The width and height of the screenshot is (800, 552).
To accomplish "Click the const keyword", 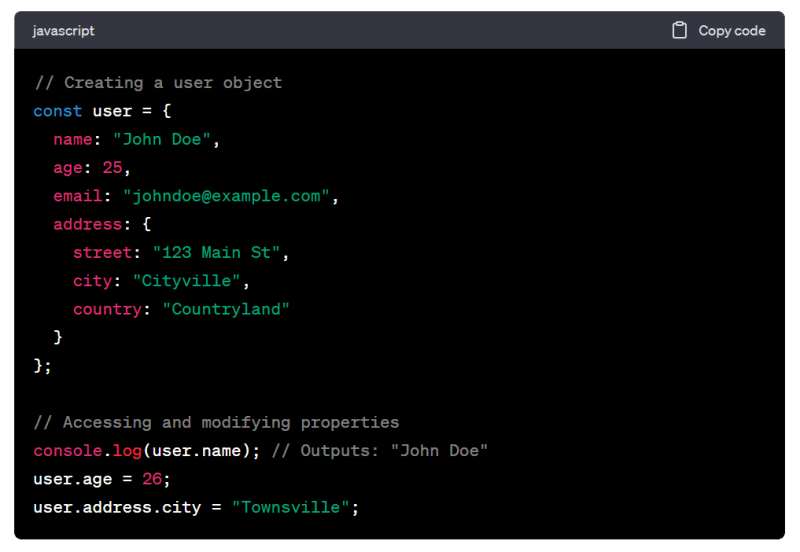I will [x=58, y=111].
